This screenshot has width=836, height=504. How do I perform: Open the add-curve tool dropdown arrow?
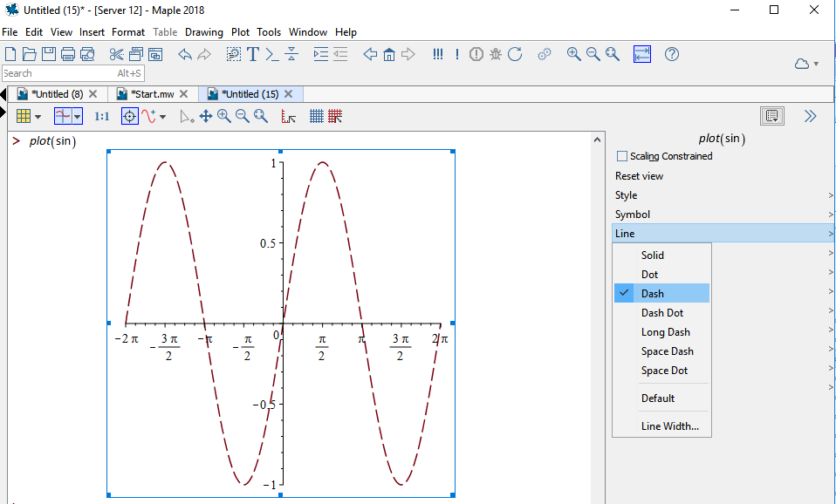tap(162, 117)
